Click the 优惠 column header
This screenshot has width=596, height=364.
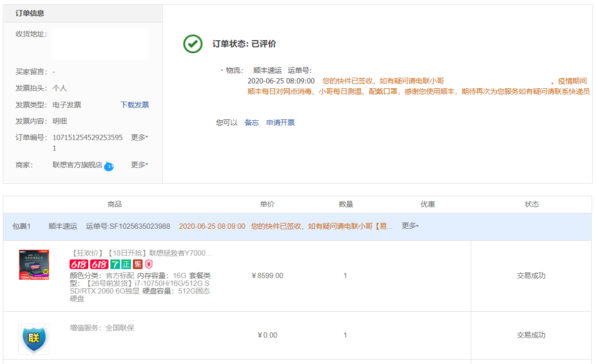[428, 204]
